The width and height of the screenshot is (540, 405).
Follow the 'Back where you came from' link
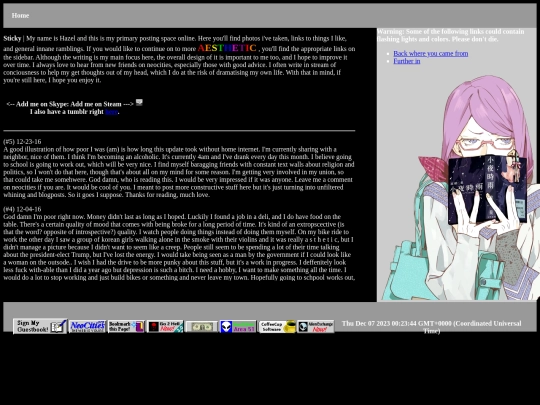click(x=430, y=53)
